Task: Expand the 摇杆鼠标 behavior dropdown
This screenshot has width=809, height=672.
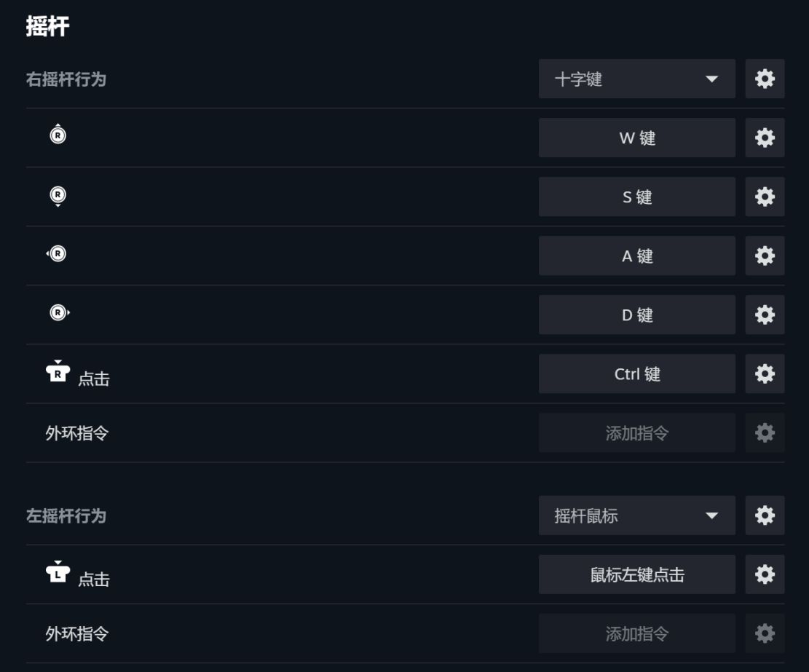Action: pyautogui.click(x=636, y=515)
